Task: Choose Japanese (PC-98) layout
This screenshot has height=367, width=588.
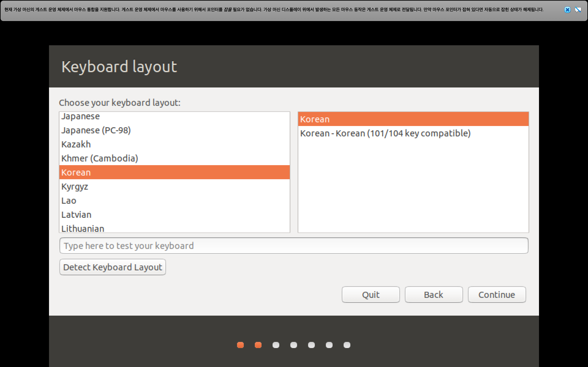Action: pyautogui.click(x=96, y=130)
